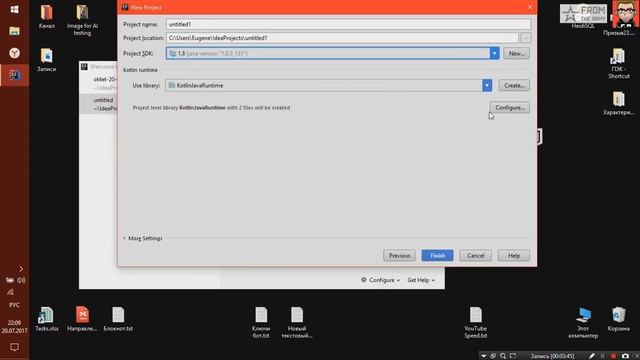Click Configure gear icon in Welcome window
Screen dimensions: 640x360
363,280
